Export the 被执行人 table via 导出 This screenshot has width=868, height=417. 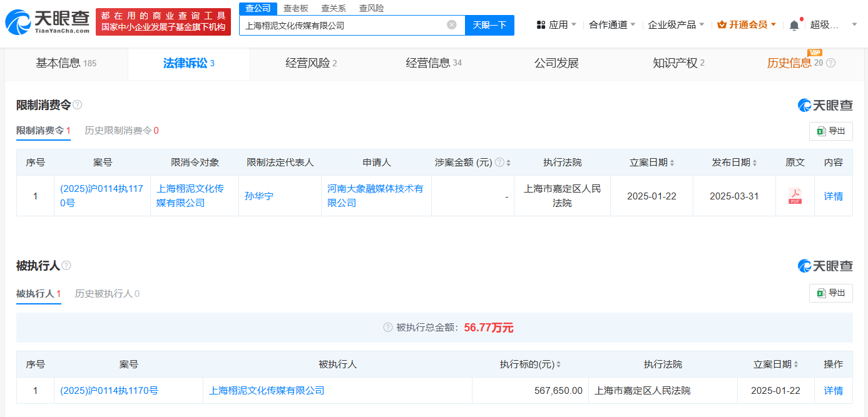[x=830, y=293]
